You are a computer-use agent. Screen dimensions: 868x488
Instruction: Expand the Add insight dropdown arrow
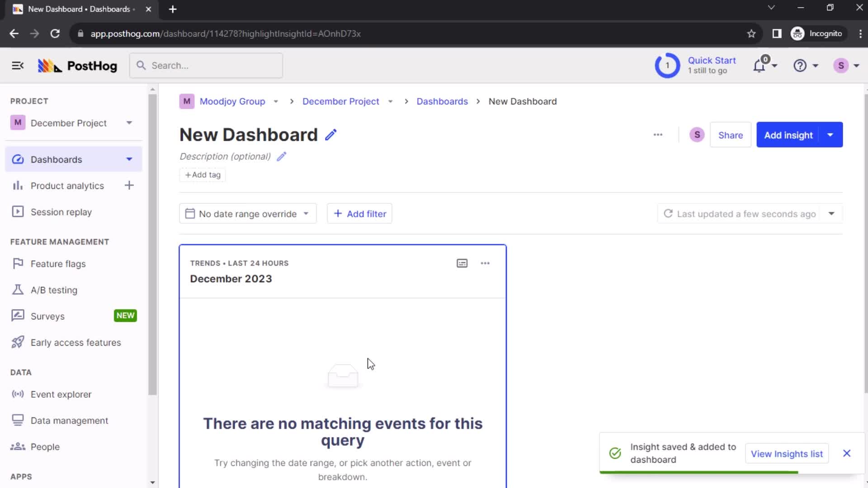point(832,135)
